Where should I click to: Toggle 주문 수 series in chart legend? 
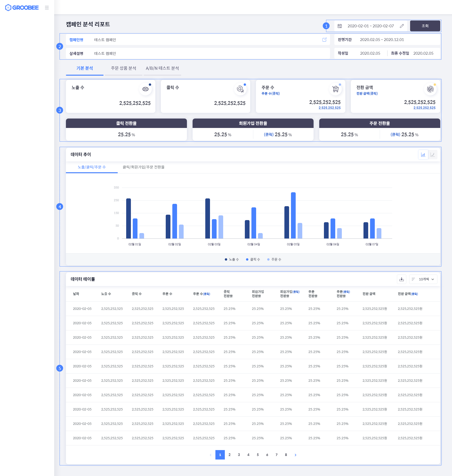274,259
